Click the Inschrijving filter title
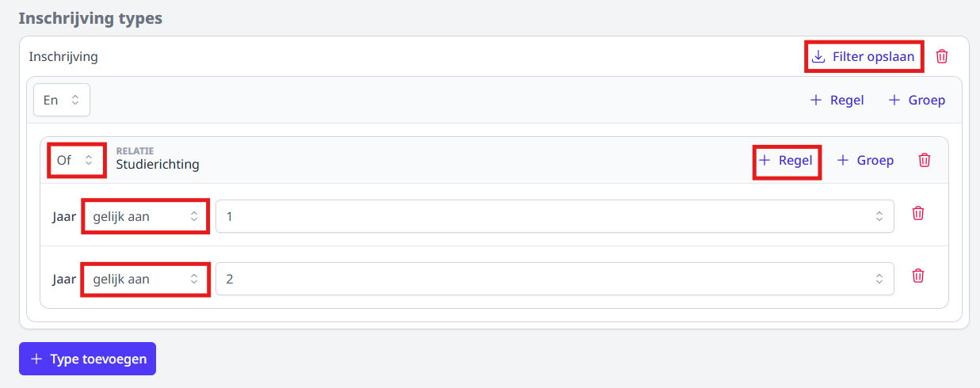 click(63, 57)
